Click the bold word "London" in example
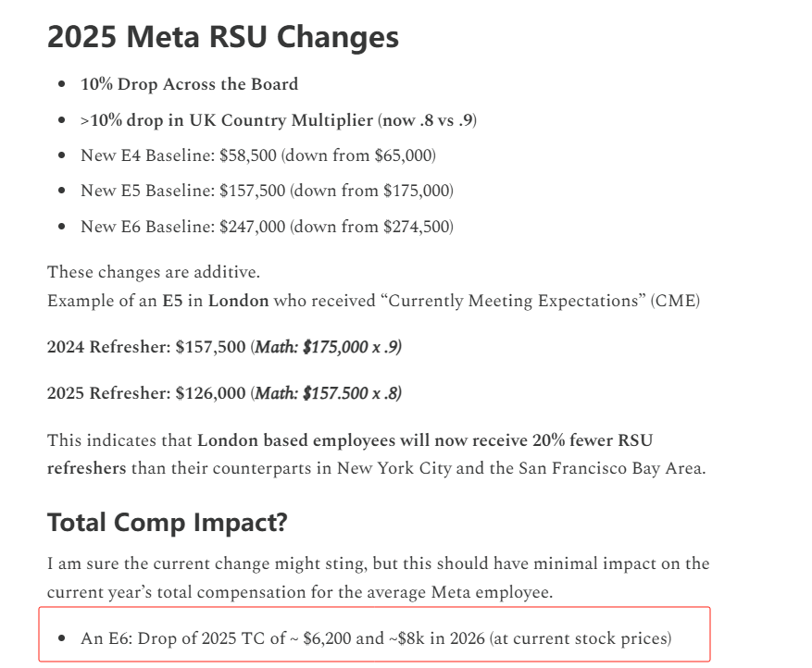This screenshot has height=668, width=812. coord(238,301)
